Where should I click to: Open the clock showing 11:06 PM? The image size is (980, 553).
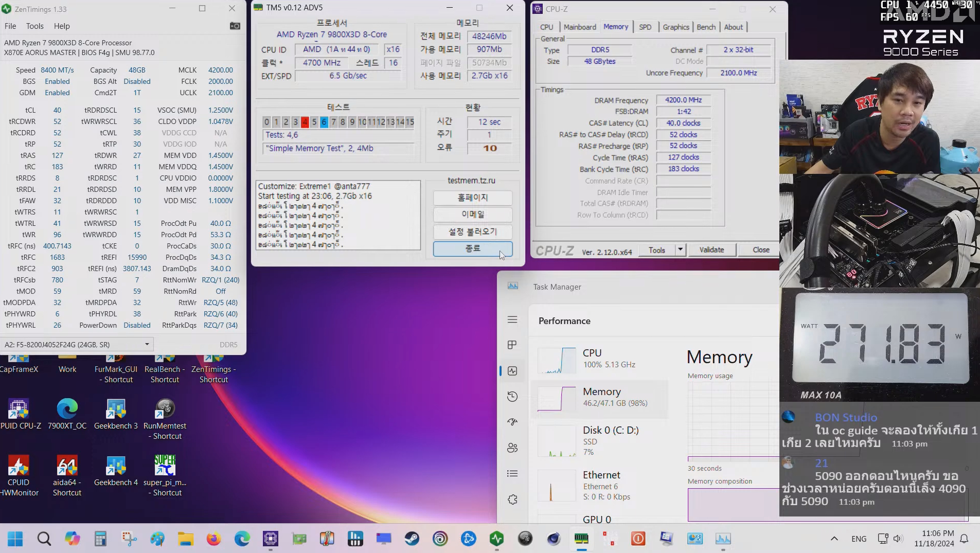pyautogui.click(x=937, y=533)
